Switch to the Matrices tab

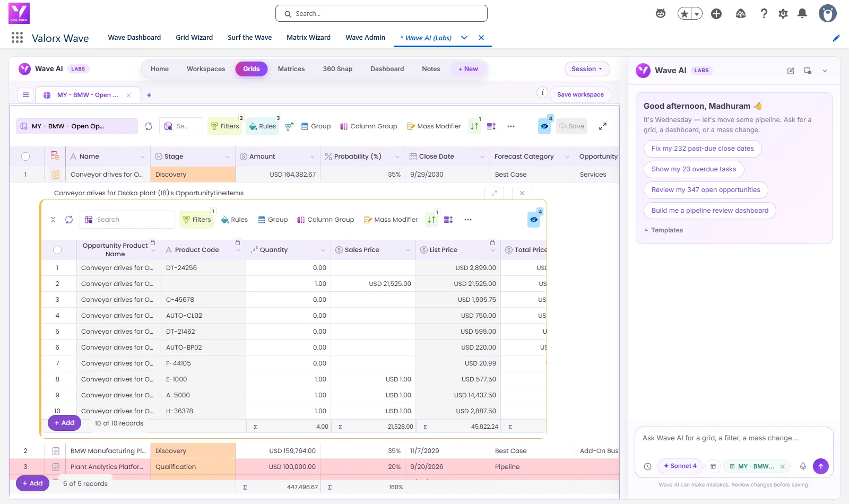291,69
